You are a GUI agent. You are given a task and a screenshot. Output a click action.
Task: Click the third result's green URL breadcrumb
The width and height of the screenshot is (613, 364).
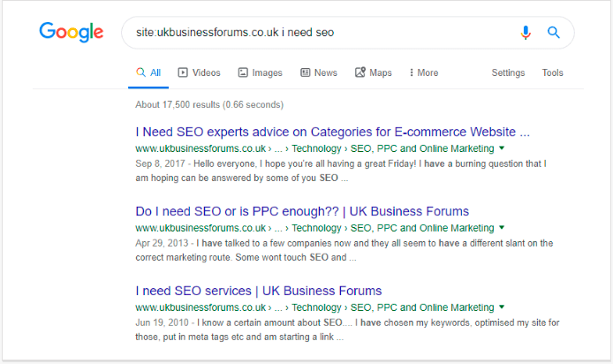click(314, 307)
